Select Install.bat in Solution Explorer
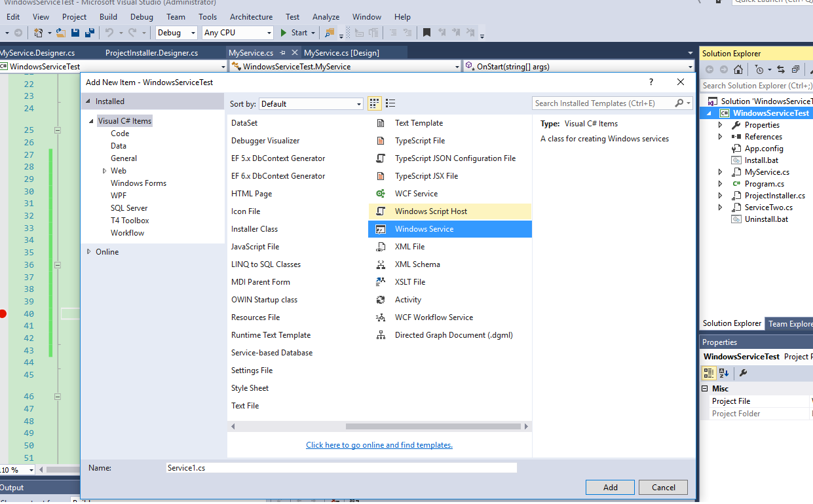Screen dimensions: 813x504 tap(761, 160)
